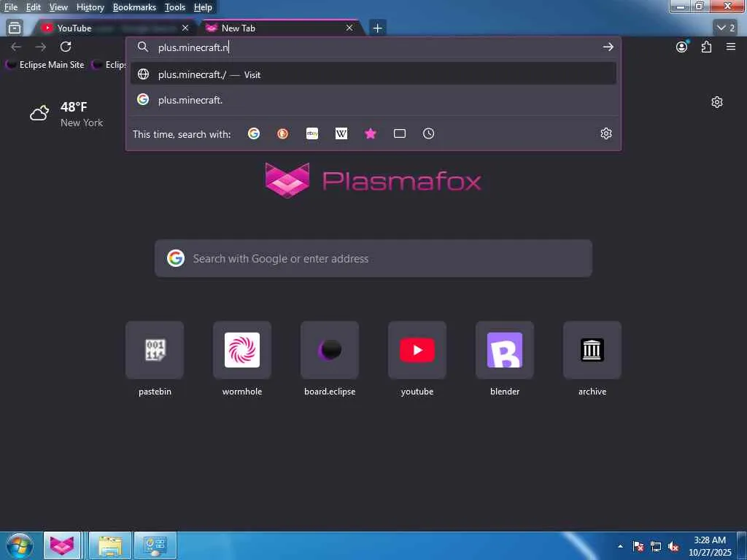Screen dimensions: 747x560
Task: Click the muted volume tray icon
Action: [673, 546]
